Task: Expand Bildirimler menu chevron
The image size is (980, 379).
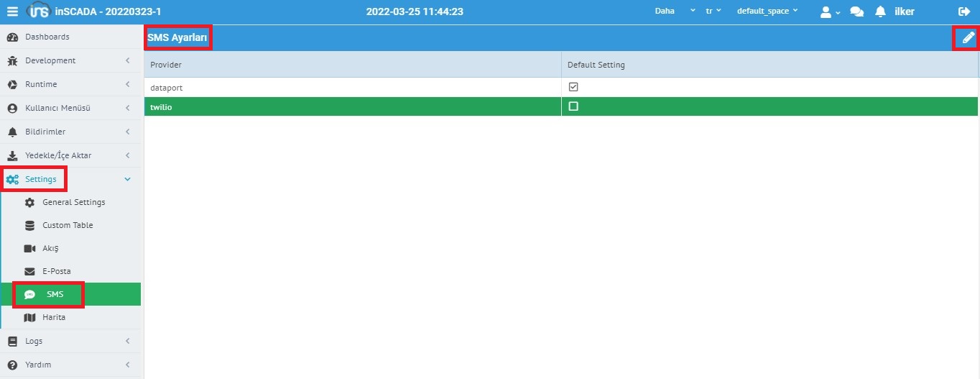Action: click(x=128, y=132)
